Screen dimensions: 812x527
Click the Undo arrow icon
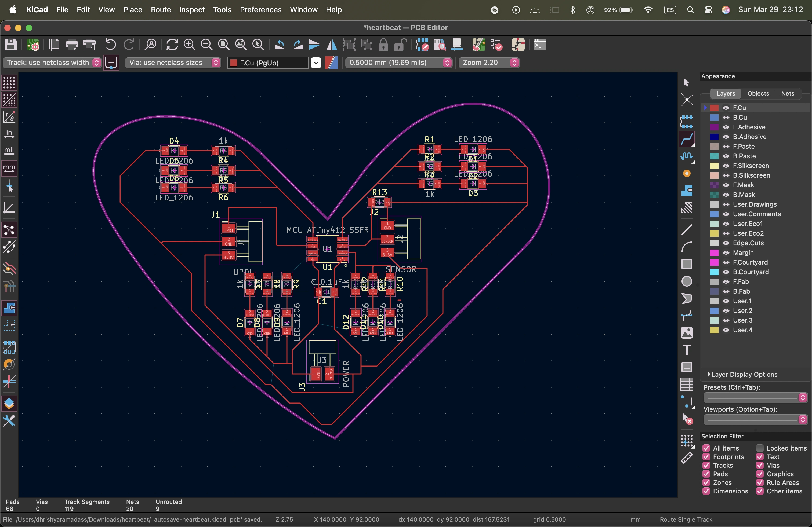[x=111, y=45]
